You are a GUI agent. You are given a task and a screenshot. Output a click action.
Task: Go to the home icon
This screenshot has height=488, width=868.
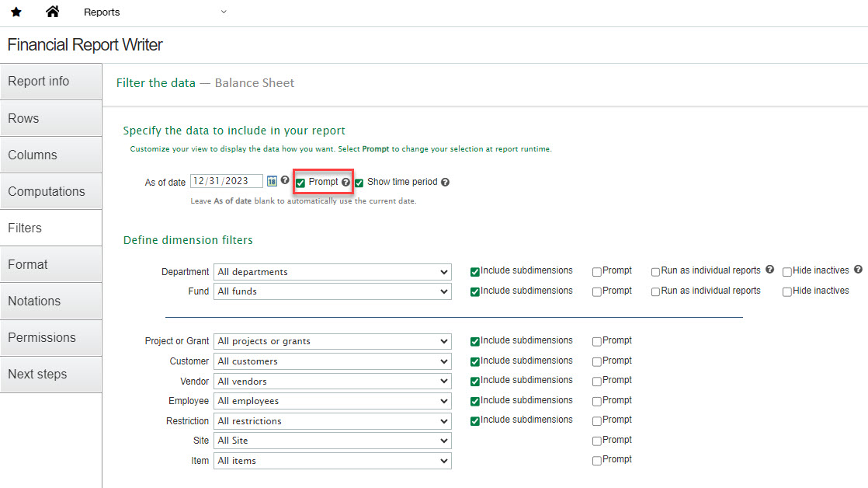pos(53,12)
